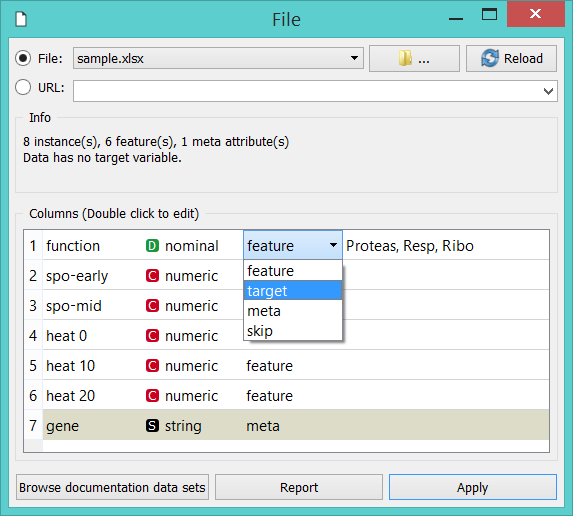Click 'feature' role in heat 10 row

point(270,365)
